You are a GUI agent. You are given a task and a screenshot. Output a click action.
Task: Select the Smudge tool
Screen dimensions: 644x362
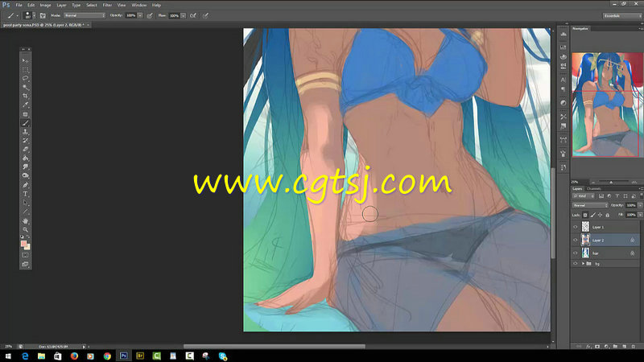pos(25,167)
